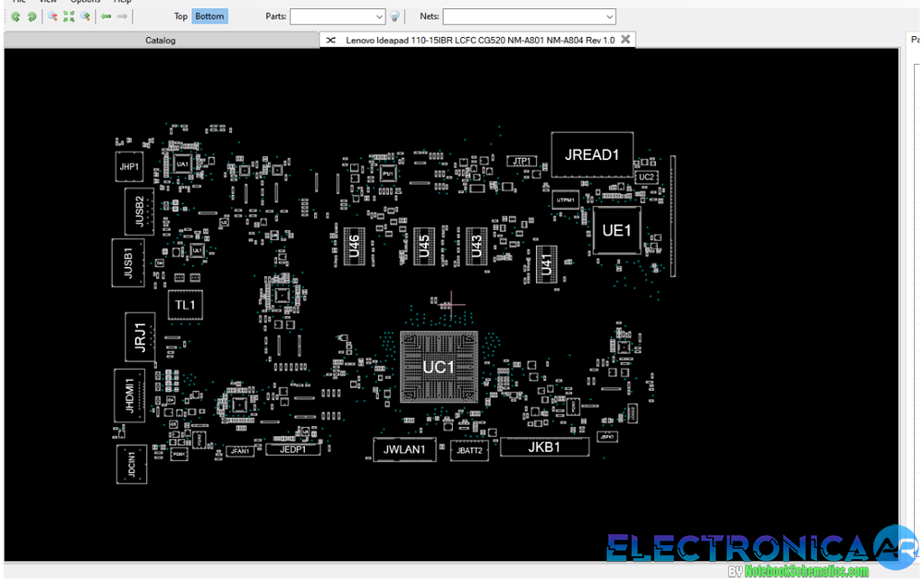924x584 pixels.
Task: Select component UC1 on the board
Action: pos(439,366)
